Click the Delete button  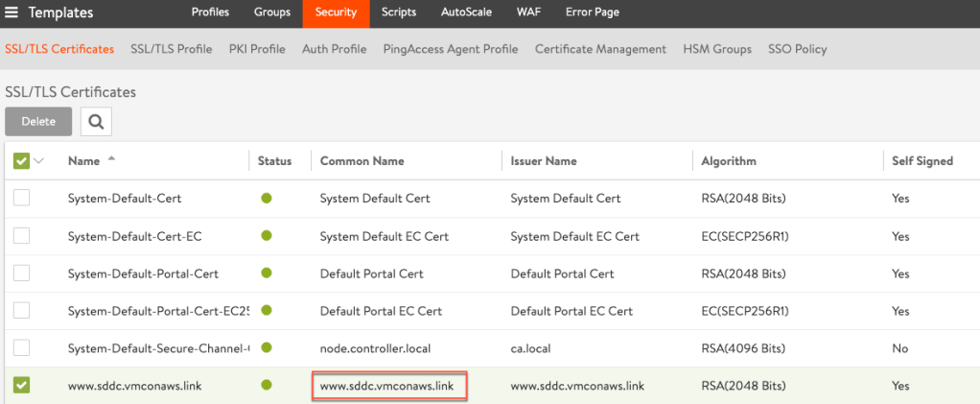tap(38, 122)
